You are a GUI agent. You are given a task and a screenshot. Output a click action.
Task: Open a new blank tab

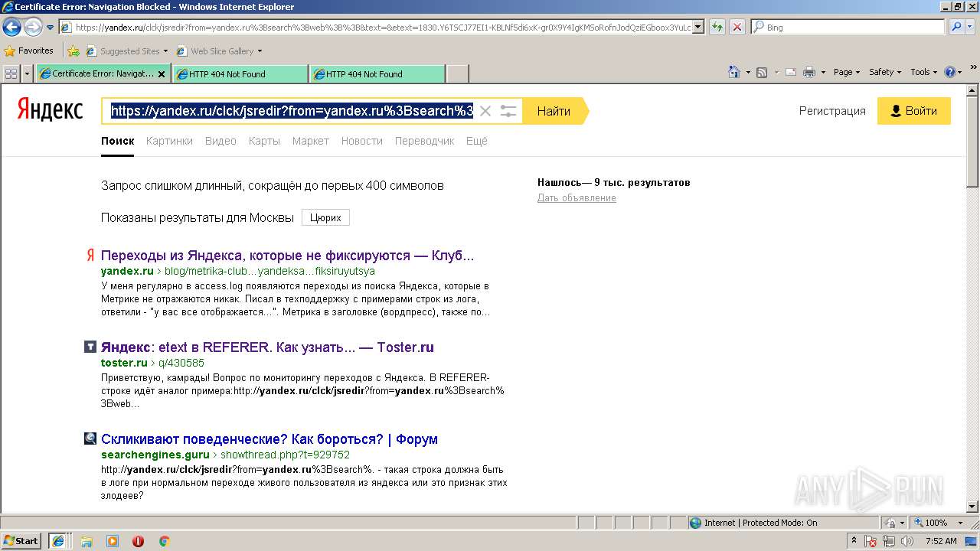click(x=457, y=74)
